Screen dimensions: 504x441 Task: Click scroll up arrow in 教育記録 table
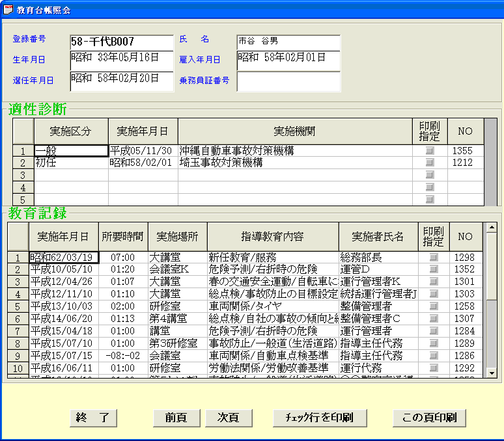[492, 228]
